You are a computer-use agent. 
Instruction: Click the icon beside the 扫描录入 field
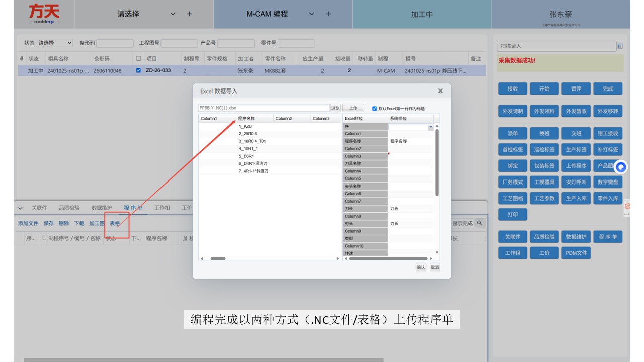(x=620, y=46)
